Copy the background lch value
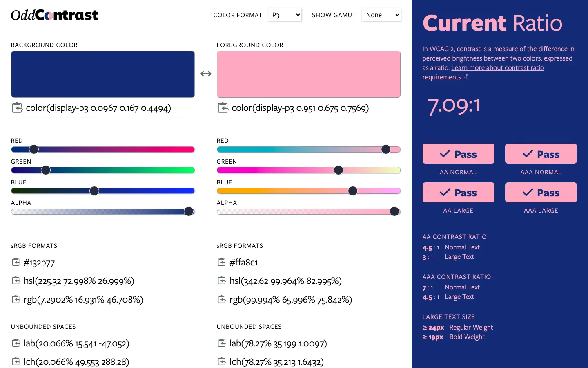 (16, 361)
